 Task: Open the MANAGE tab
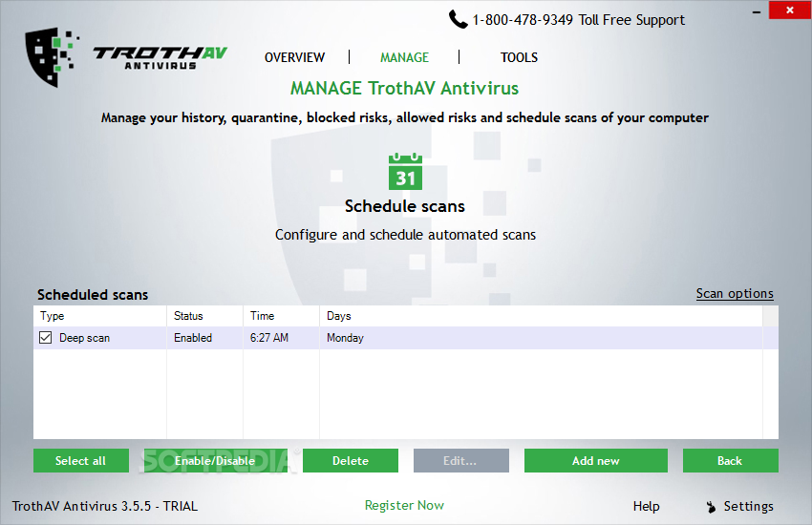pyautogui.click(x=404, y=57)
